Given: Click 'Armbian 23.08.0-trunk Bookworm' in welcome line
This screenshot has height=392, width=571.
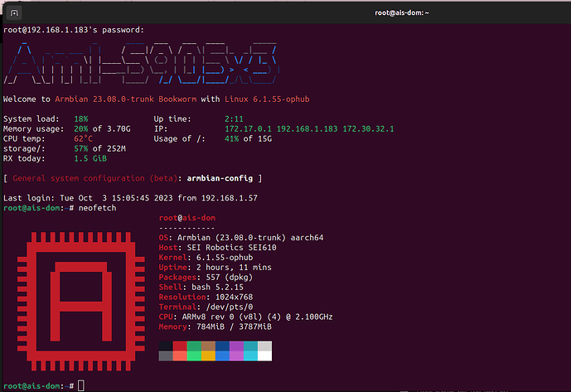Looking at the screenshot, I should 126,99.
